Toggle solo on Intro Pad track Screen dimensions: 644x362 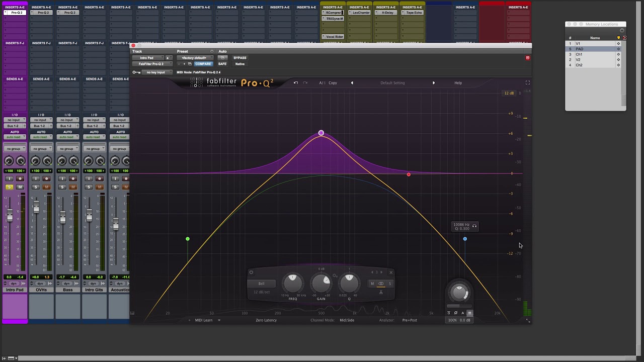(x=9, y=187)
